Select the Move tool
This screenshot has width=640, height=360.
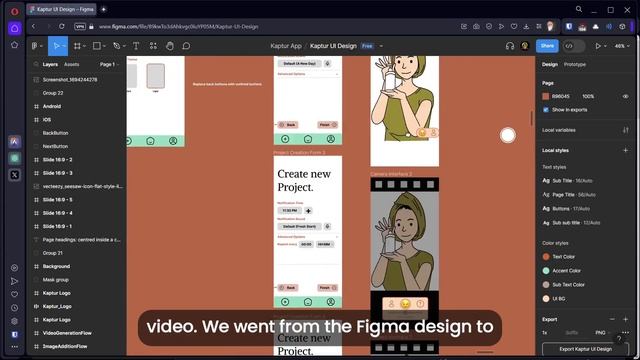tap(56, 46)
